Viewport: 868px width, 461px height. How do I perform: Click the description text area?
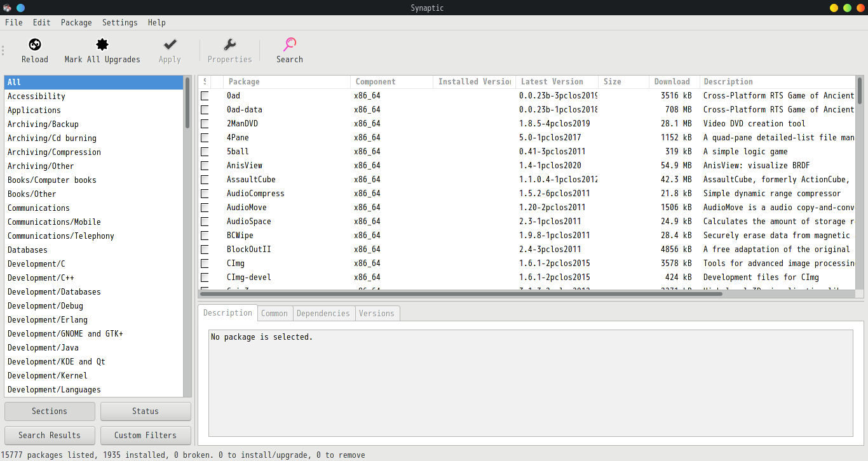click(x=531, y=383)
